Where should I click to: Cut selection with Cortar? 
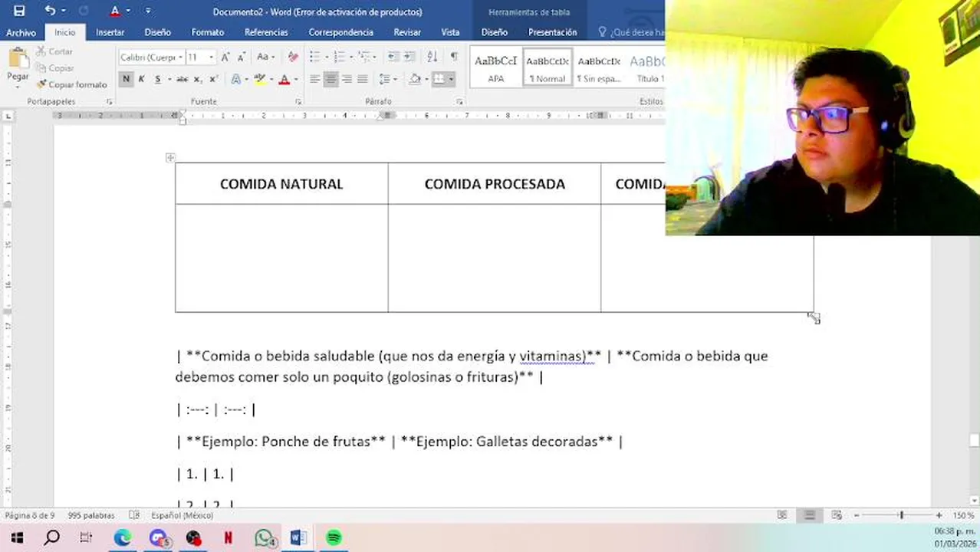pyautogui.click(x=54, y=51)
